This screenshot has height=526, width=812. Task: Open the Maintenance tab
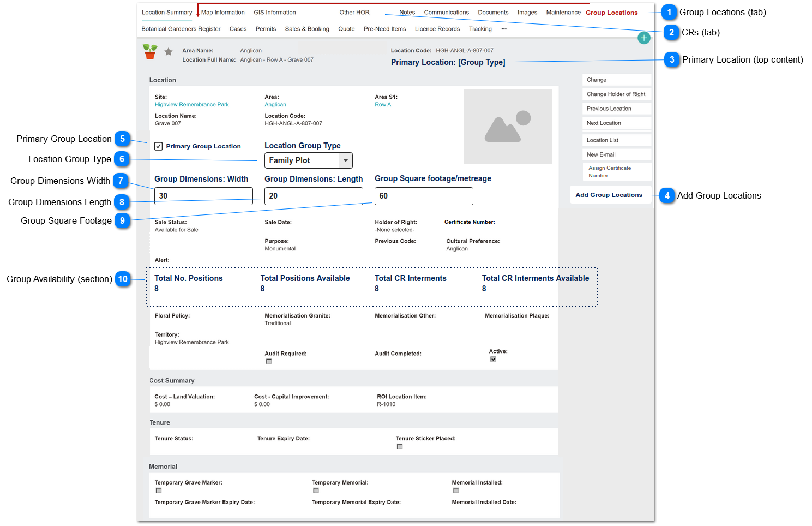pyautogui.click(x=563, y=13)
